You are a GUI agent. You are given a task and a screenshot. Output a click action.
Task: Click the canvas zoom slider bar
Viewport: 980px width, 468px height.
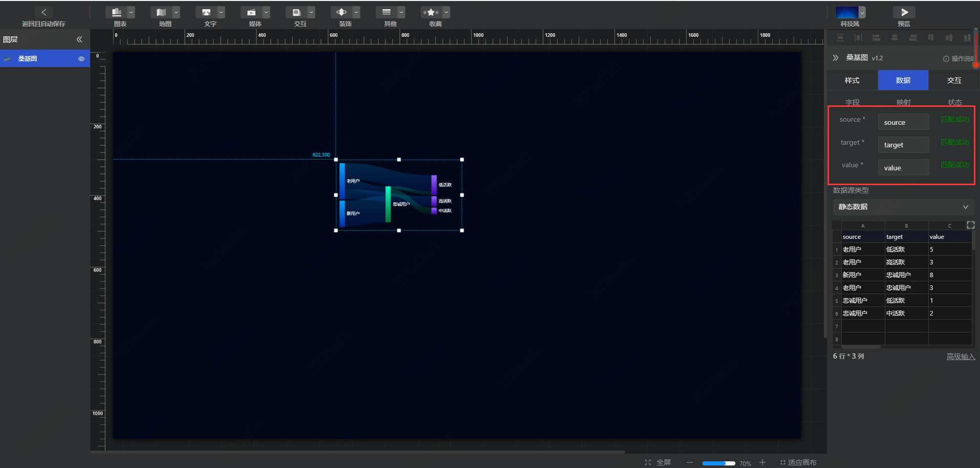(x=719, y=463)
